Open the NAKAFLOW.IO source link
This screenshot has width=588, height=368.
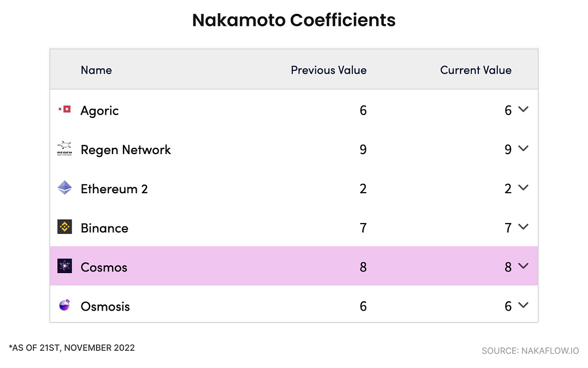tap(530, 351)
